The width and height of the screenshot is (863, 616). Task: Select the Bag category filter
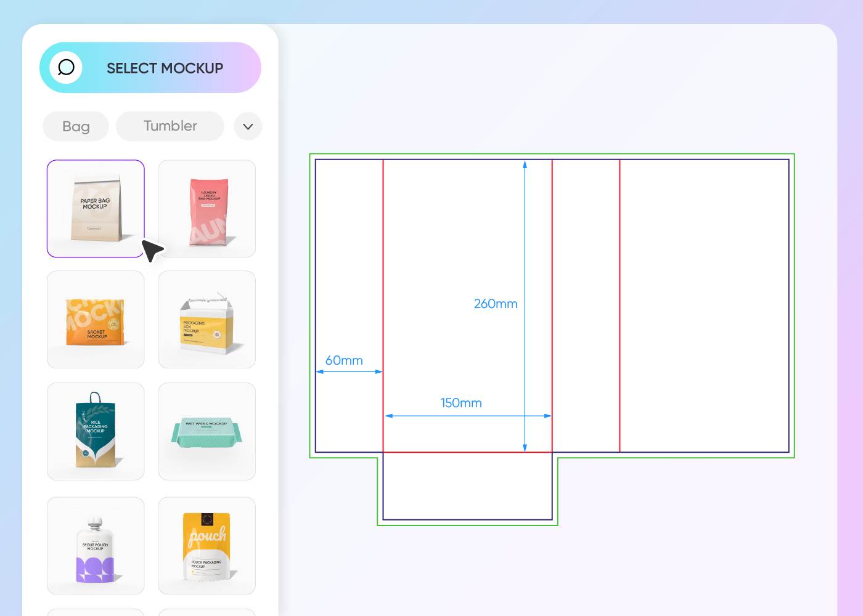coord(75,126)
